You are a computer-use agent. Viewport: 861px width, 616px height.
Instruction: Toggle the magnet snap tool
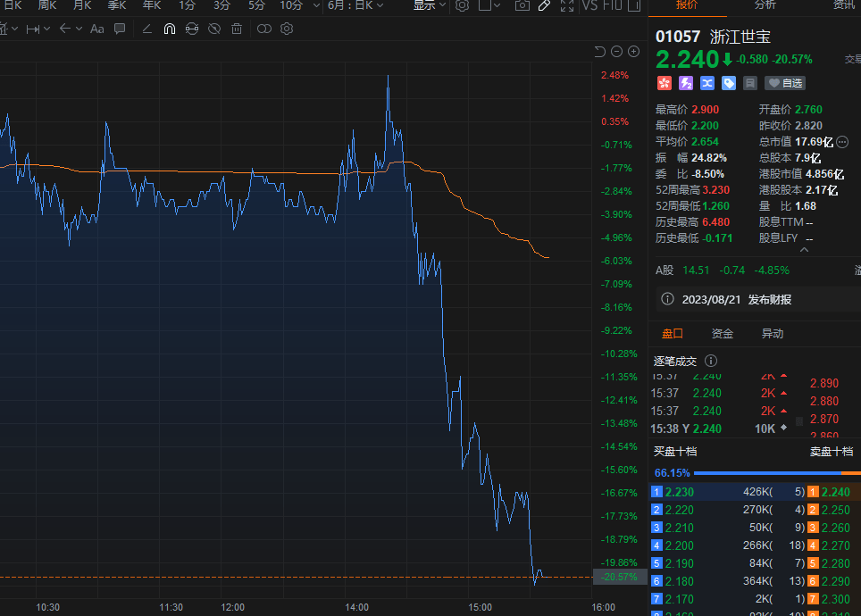[x=170, y=29]
